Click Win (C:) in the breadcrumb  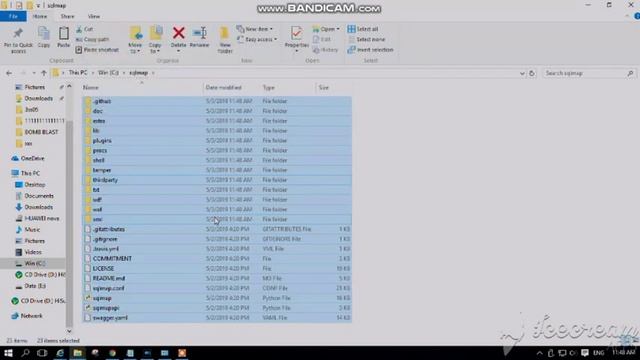pyautogui.click(x=108, y=73)
